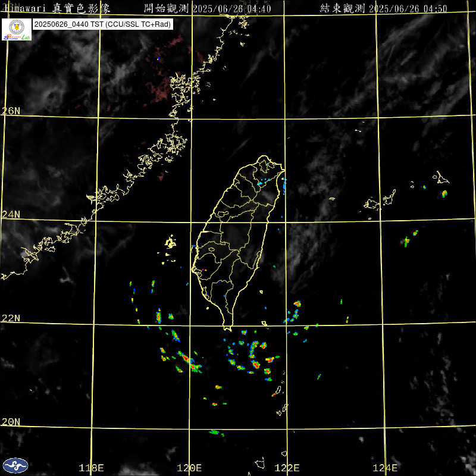Viewport: 476px width, 476px height.
Task: Click the 24N latitude label
Action: (11, 215)
